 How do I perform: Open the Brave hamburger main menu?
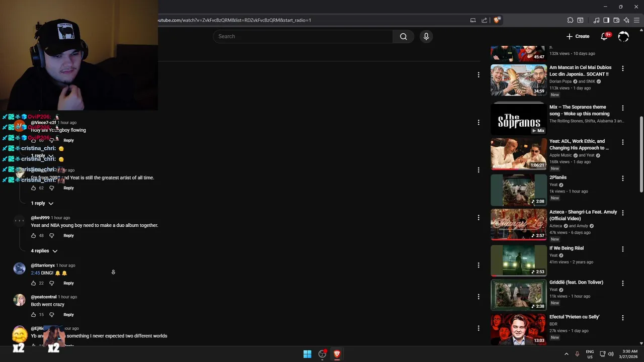(636, 20)
